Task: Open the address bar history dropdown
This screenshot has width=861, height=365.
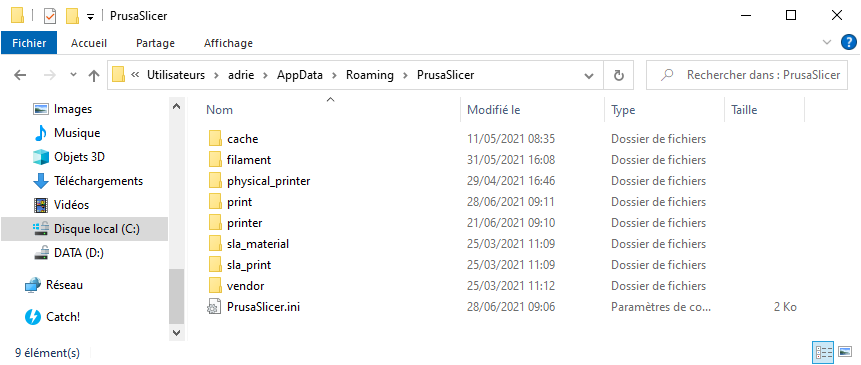Action: 589,76
